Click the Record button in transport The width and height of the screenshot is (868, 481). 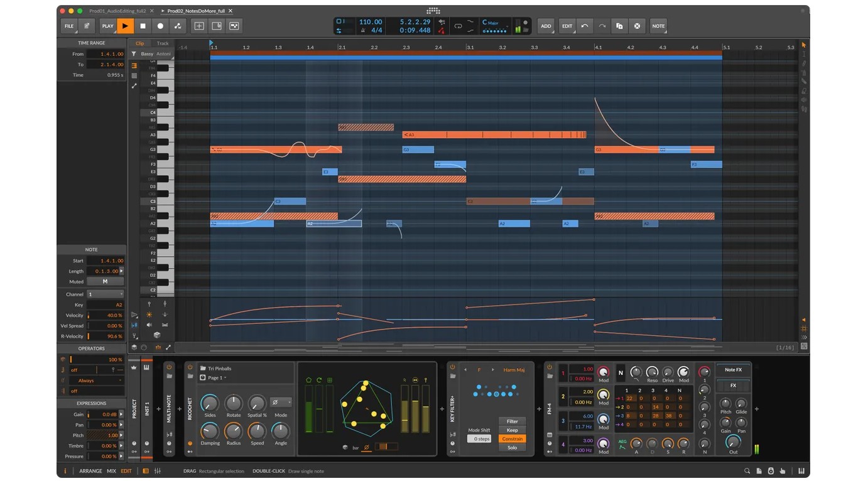point(160,26)
